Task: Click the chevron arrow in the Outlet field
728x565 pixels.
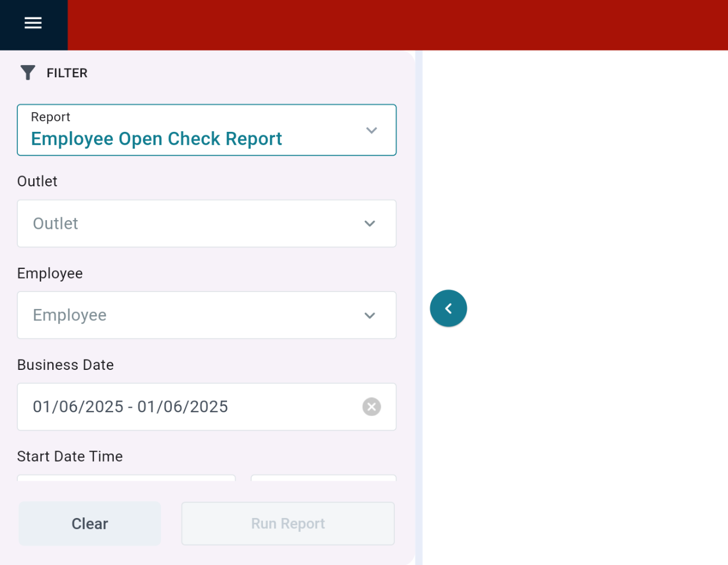Action: tap(370, 224)
